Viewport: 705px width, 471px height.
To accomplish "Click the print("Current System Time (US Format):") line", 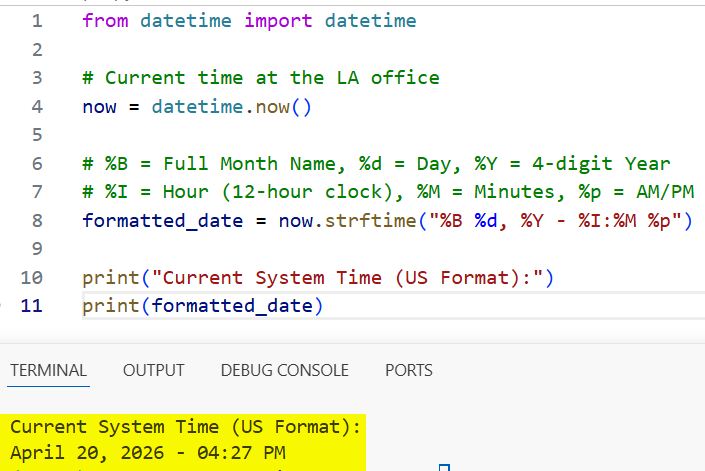I will pos(318,278).
